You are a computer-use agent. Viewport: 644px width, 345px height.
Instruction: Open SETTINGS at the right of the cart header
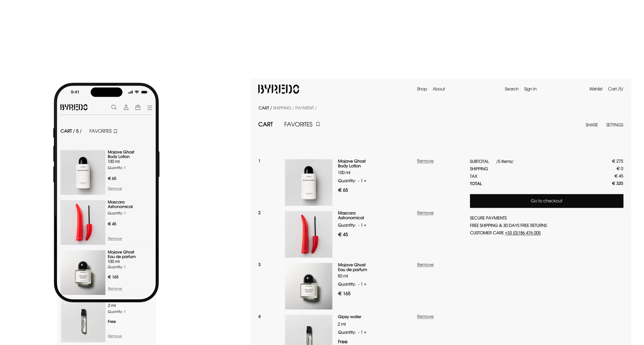coord(614,125)
